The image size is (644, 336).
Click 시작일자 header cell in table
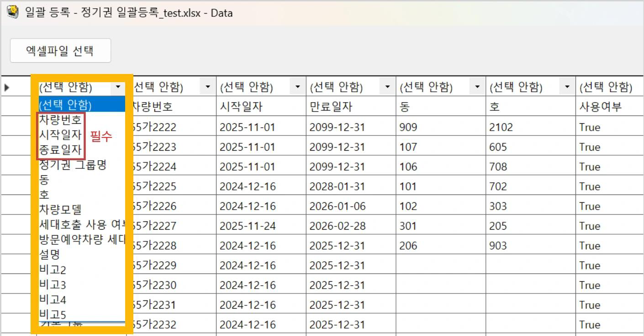pos(261,106)
